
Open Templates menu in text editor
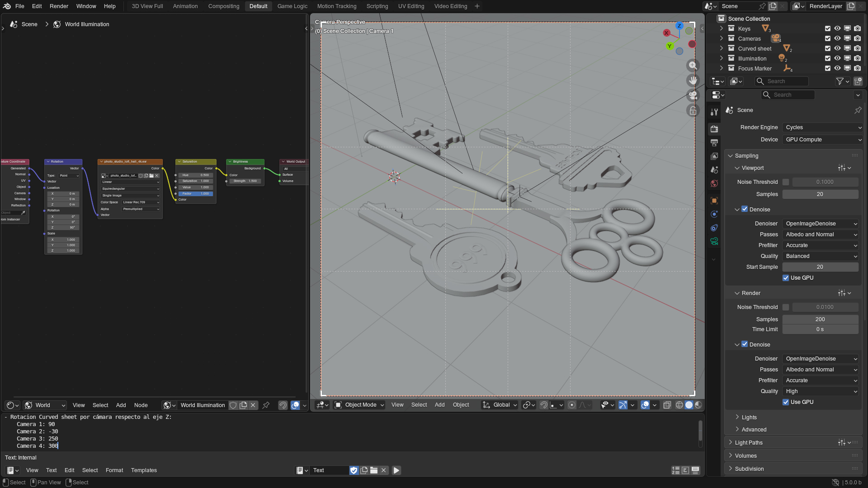pos(144,470)
